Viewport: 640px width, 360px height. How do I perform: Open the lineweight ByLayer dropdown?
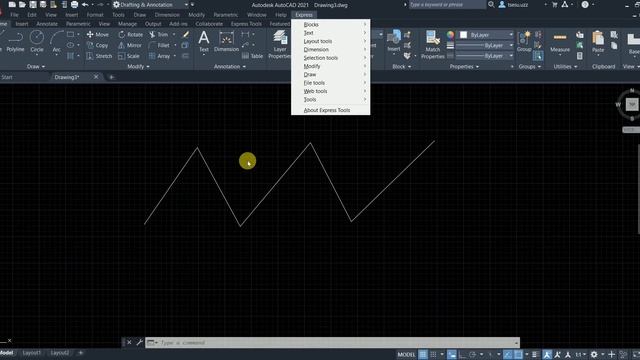click(x=485, y=45)
